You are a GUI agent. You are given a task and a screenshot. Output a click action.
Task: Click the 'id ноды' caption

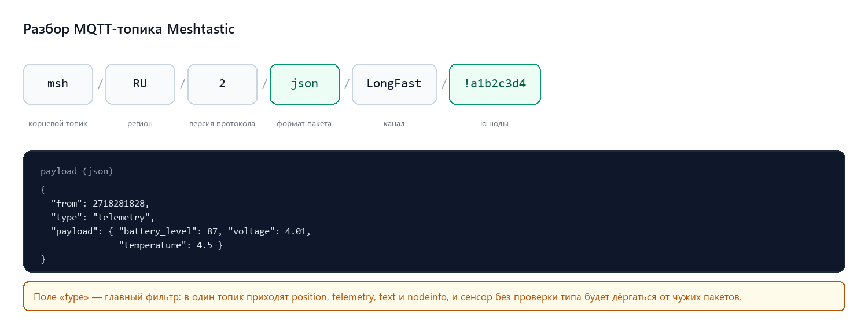[495, 124]
